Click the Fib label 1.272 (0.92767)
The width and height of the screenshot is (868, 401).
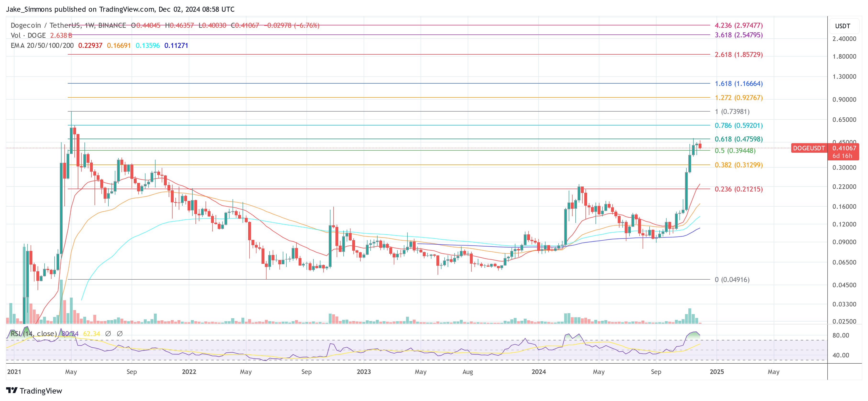(x=739, y=97)
